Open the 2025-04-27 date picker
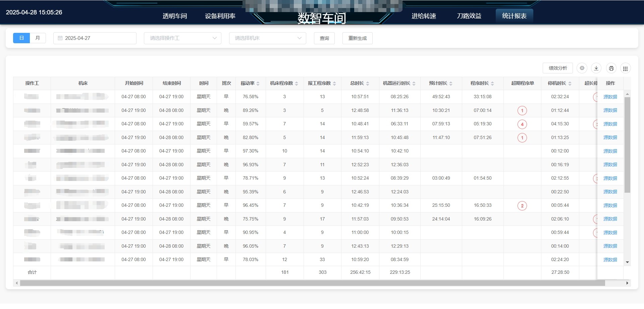Image resolution: width=644 pixels, height=309 pixels. point(95,38)
